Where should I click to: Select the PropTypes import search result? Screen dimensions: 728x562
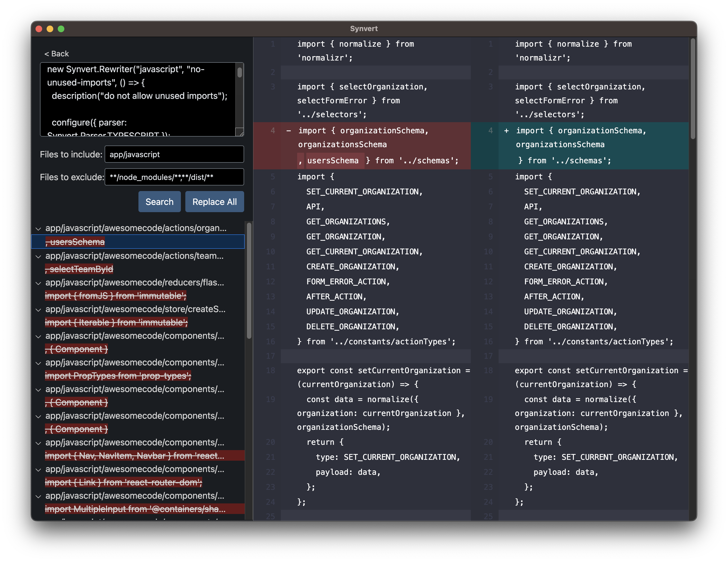pyautogui.click(x=118, y=376)
